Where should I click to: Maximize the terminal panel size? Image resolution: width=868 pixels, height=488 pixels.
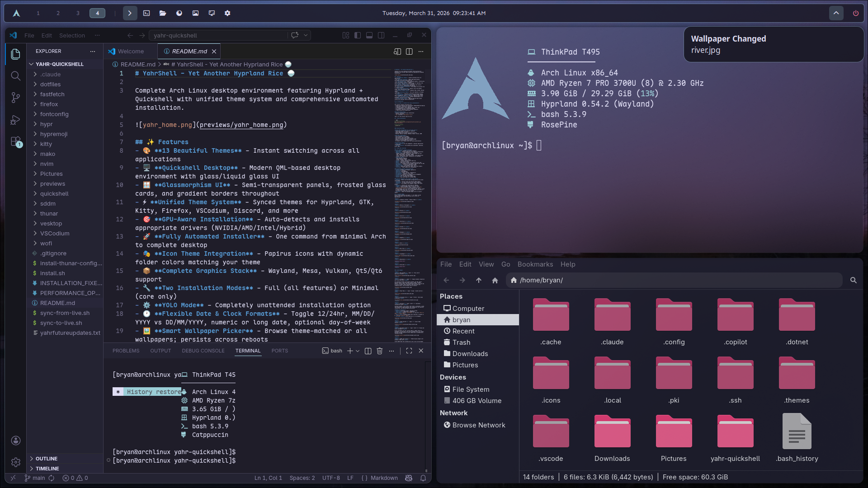[409, 351]
